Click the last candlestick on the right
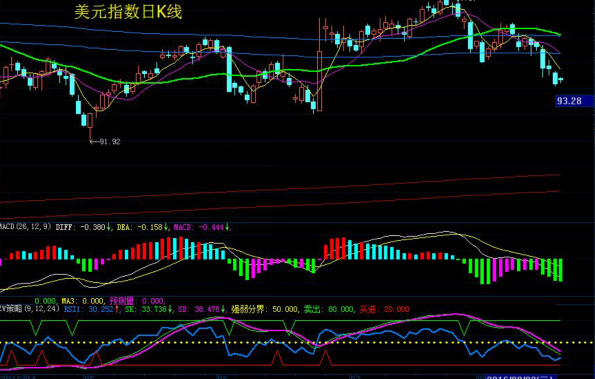The width and height of the screenshot is (595, 379). [561, 79]
